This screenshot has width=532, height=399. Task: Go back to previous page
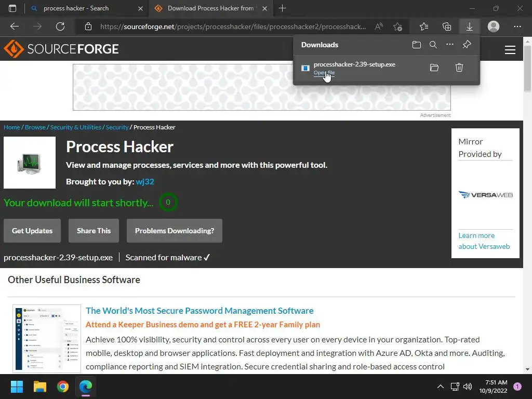click(15, 26)
